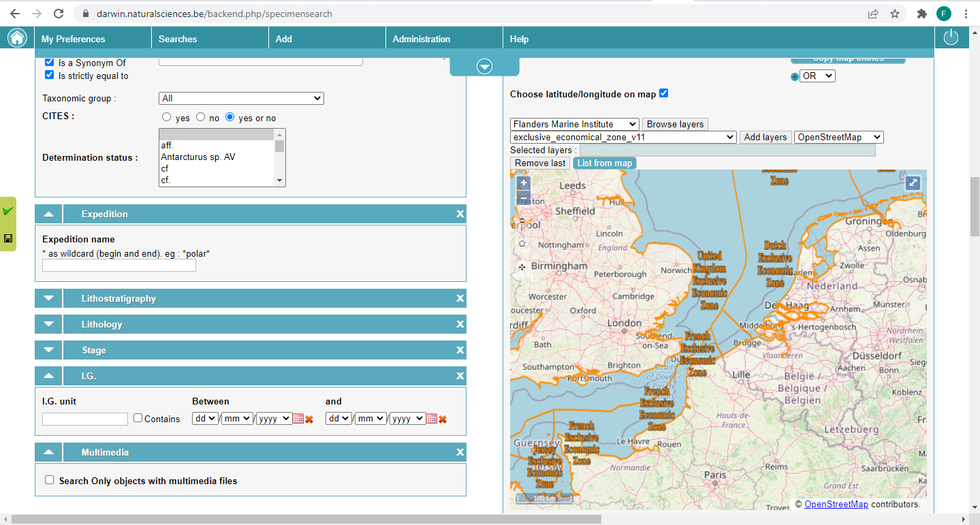980x525 pixels.
Task: Open the Taxonomic group dropdown
Action: click(241, 99)
